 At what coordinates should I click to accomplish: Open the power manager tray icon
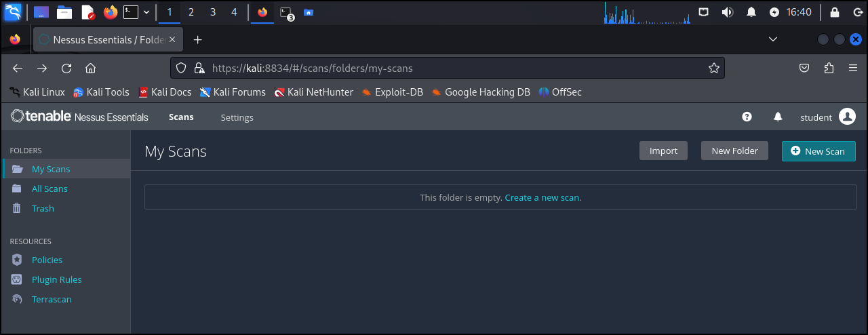[774, 12]
